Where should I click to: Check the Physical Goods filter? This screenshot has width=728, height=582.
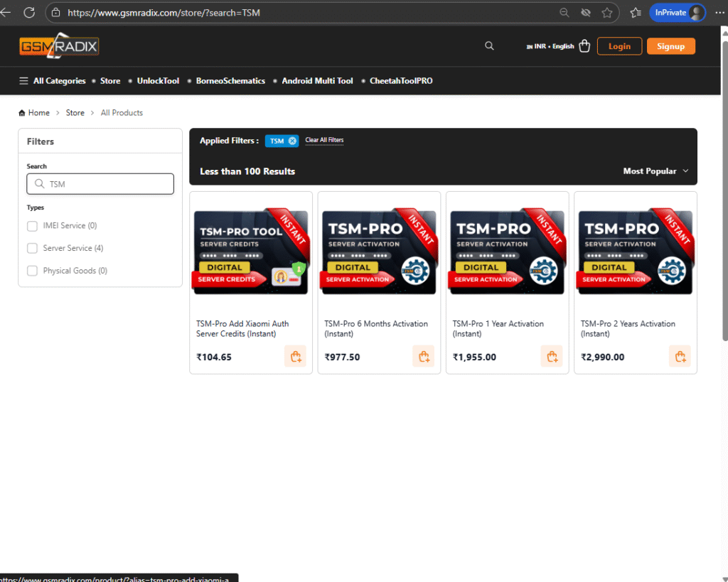tap(32, 271)
